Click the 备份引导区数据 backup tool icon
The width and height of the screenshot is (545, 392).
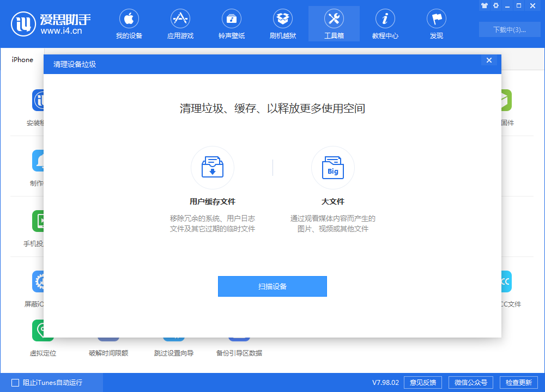click(239, 338)
